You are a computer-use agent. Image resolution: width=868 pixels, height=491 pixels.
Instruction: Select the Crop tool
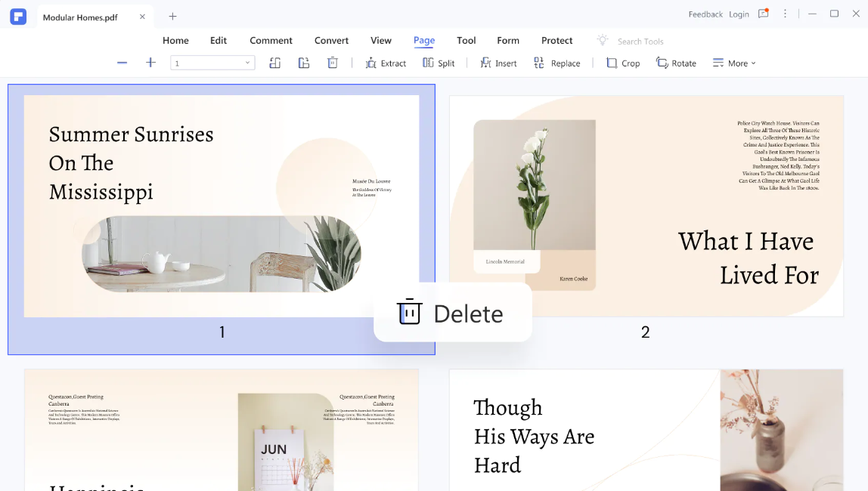point(623,63)
